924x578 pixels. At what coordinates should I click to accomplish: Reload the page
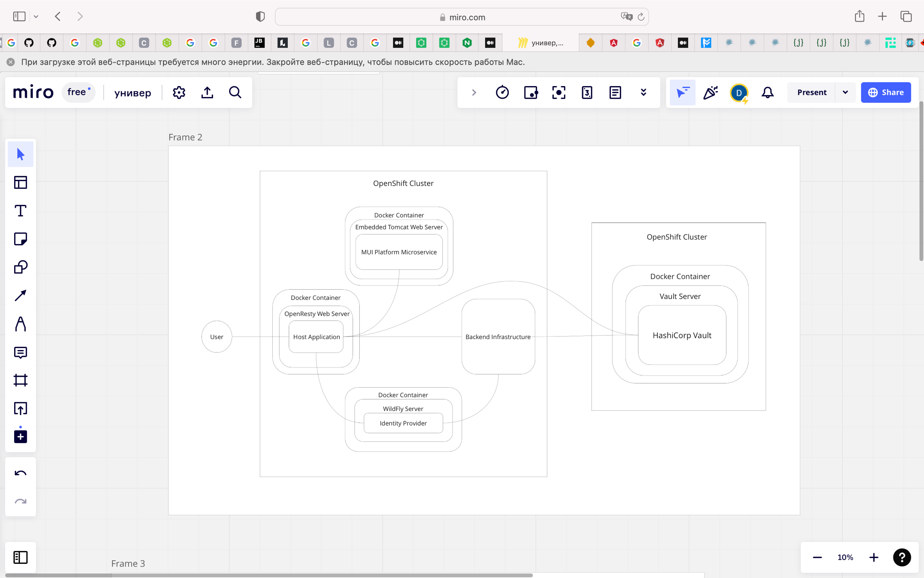tap(641, 17)
